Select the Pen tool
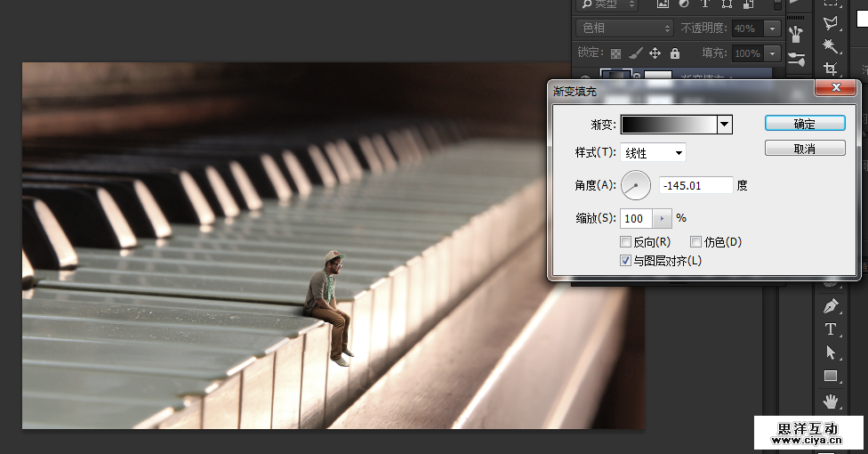 [x=831, y=306]
